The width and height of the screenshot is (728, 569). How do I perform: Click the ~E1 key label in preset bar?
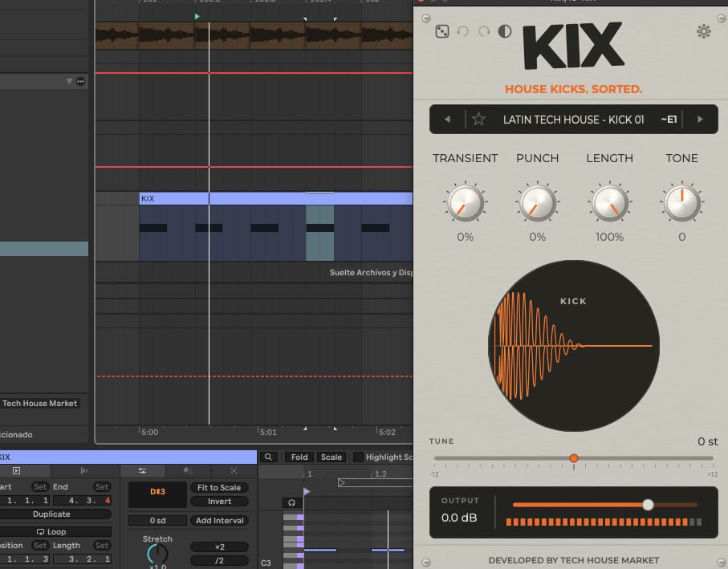point(669,120)
